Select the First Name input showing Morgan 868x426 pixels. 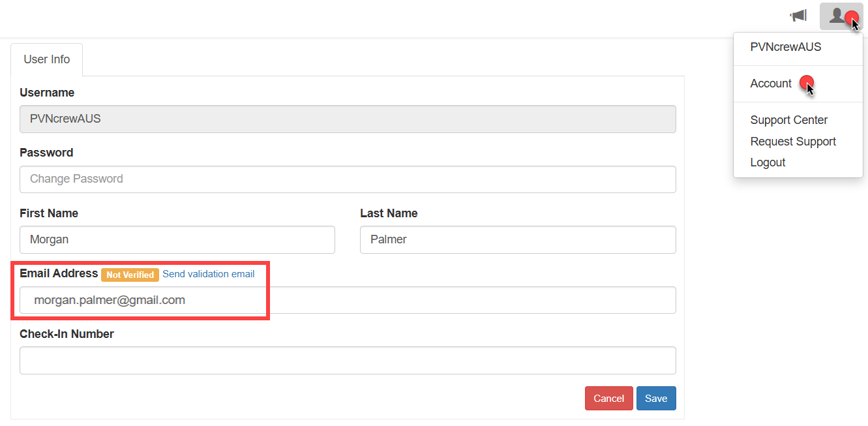pos(177,239)
